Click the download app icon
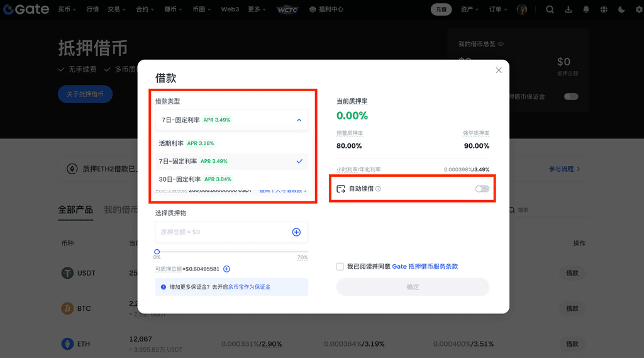The width and height of the screenshot is (644, 358). pyautogui.click(x=569, y=9)
